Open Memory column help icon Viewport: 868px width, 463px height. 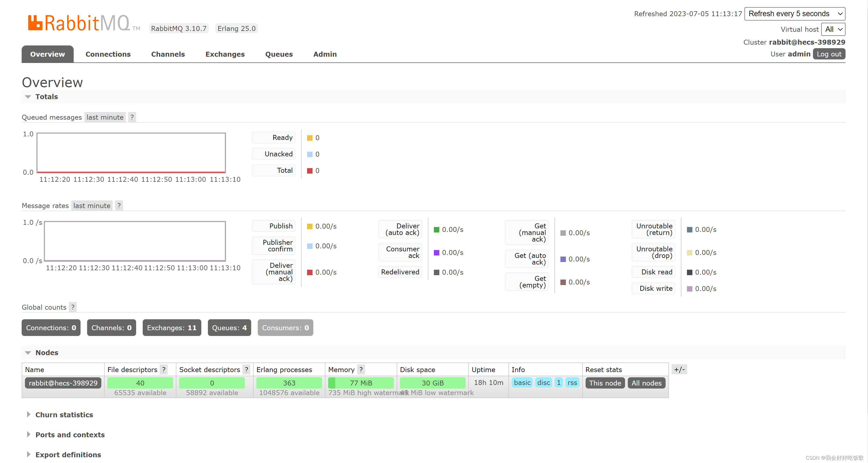(x=361, y=370)
